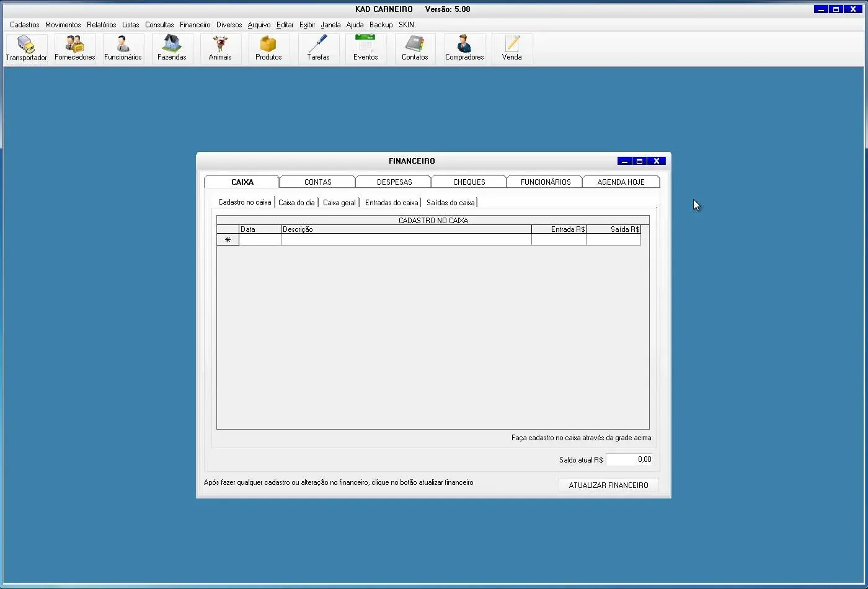Screen dimensions: 868x589
Task: Open the Backup menu
Action: pos(381,25)
